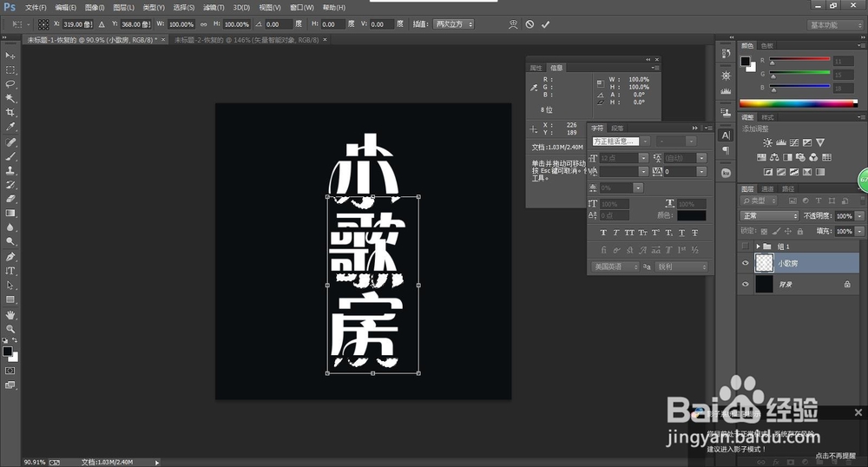This screenshot has width=868, height=467.
Task: Open the 滤镜(T) menu
Action: (x=214, y=8)
